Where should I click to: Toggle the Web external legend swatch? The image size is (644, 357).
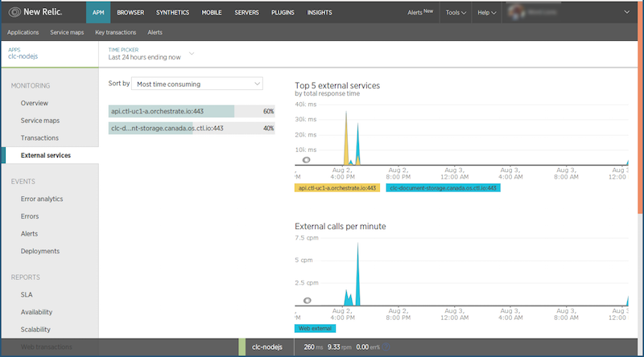point(315,328)
